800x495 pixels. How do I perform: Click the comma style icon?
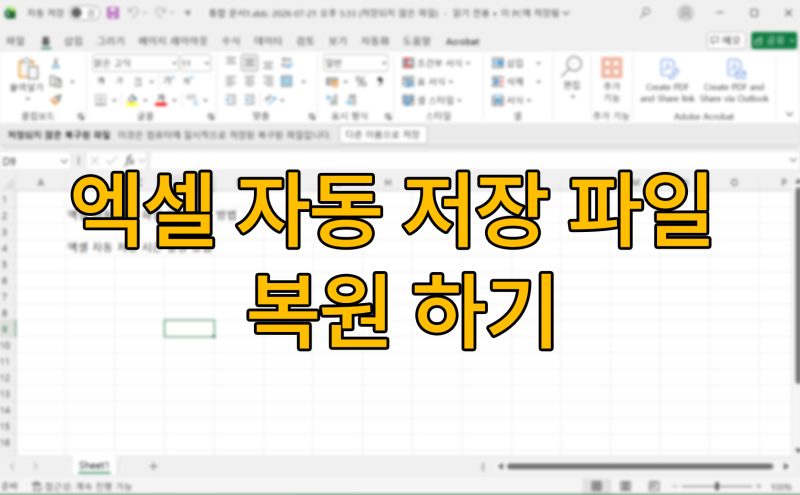pyautogui.click(x=380, y=81)
